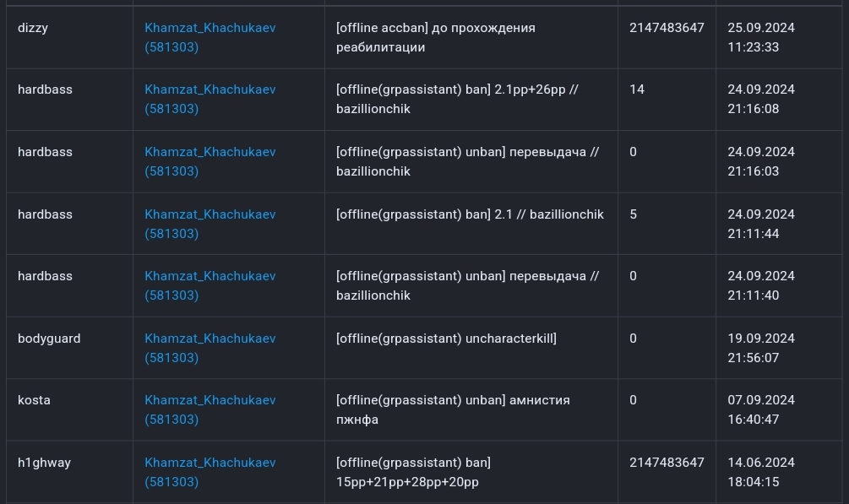Open Khamzat_Khachukaev link in the 21:16:08 row
849x504 pixels.
[x=210, y=89]
